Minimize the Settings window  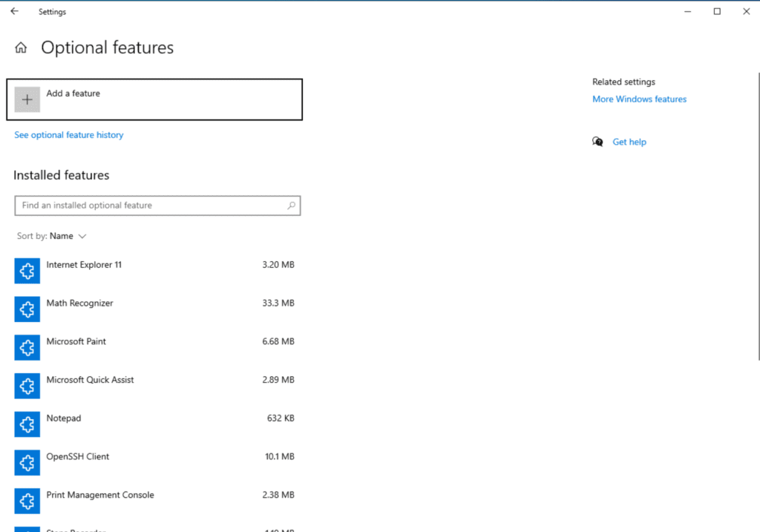coord(687,11)
